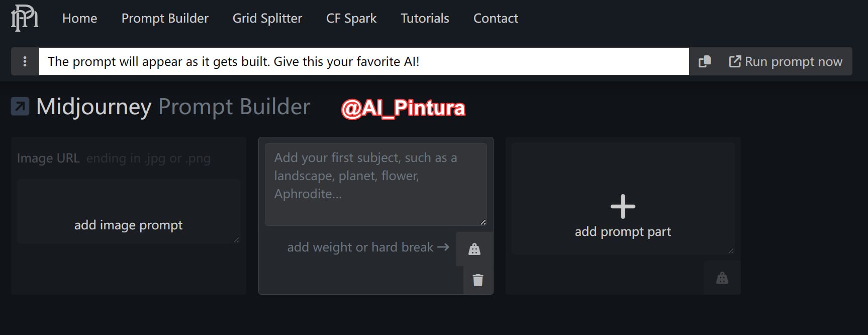This screenshot has width=868, height=335.
Task: Click the Image URL input field
Action: coord(148,158)
